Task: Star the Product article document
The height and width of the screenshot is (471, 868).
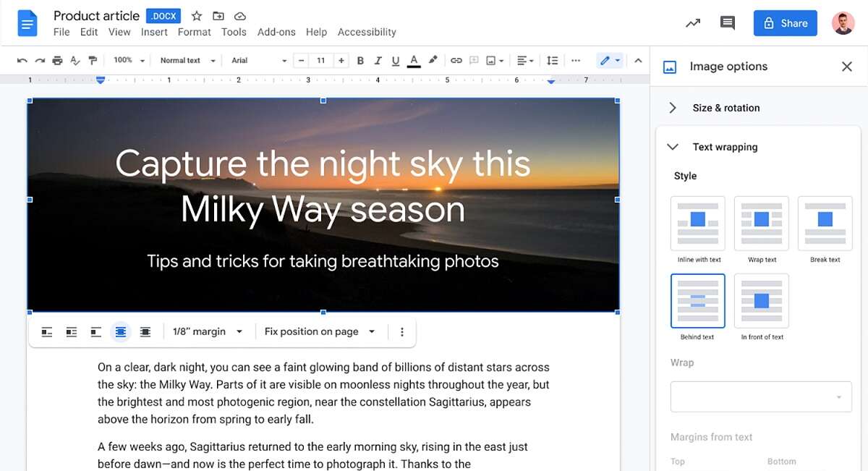Action: tap(197, 16)
